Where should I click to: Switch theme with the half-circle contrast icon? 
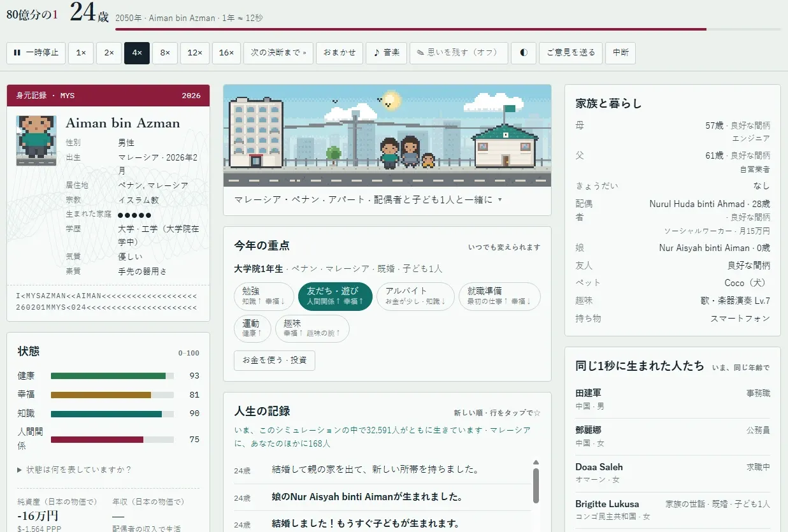[x=524, y=53]
